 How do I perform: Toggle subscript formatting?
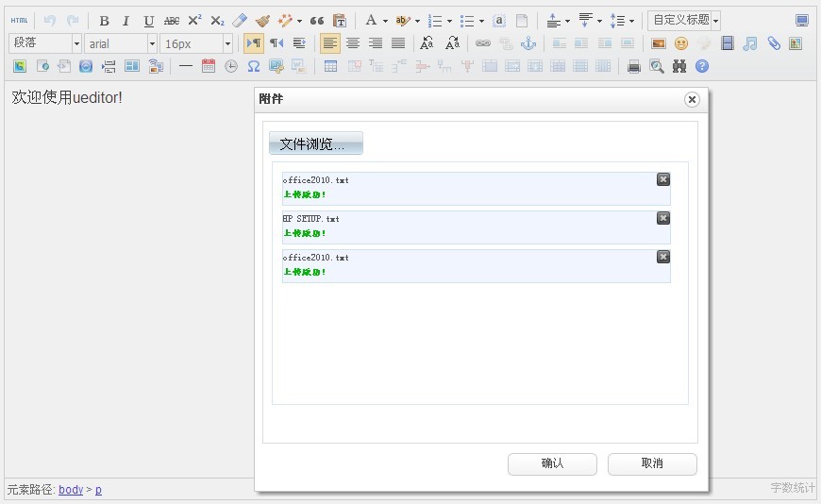217,21
